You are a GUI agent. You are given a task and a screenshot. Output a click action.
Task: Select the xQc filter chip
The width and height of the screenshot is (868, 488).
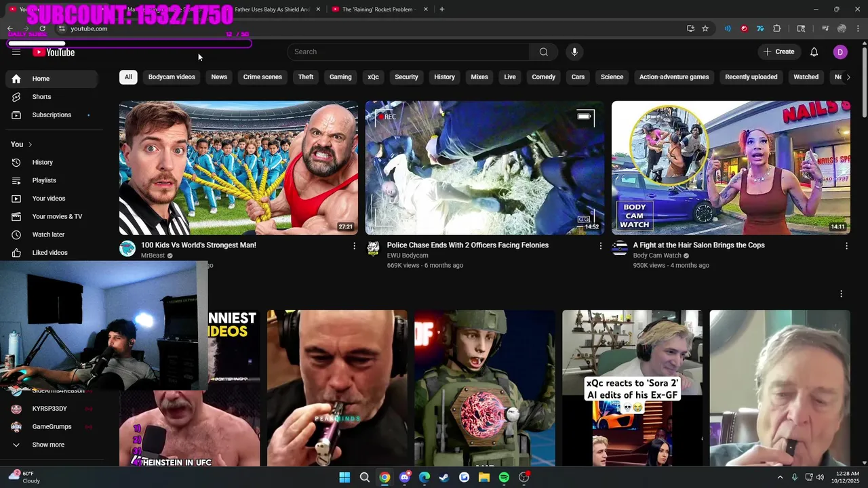pyautogui.click(x=373, y=77)
